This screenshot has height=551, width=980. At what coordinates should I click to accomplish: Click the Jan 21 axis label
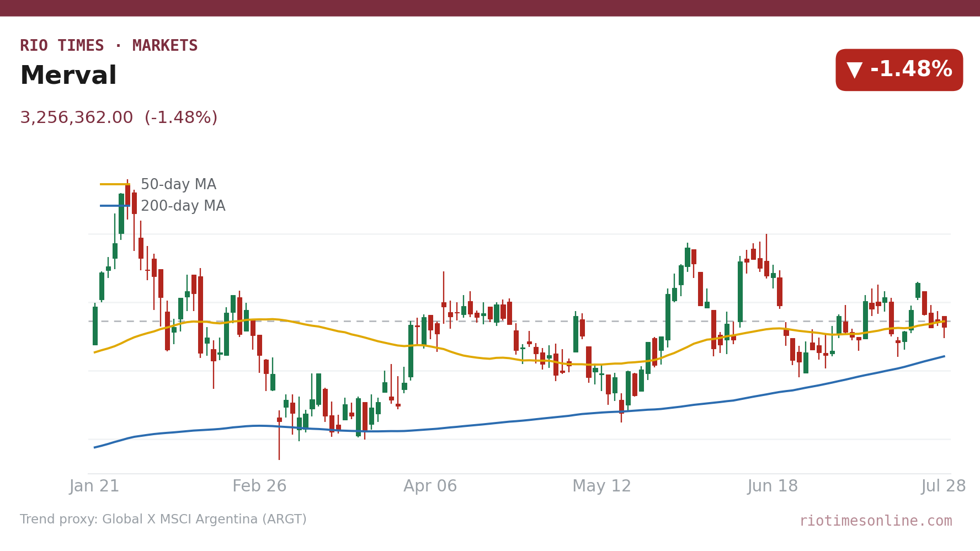tap(94, 486)
